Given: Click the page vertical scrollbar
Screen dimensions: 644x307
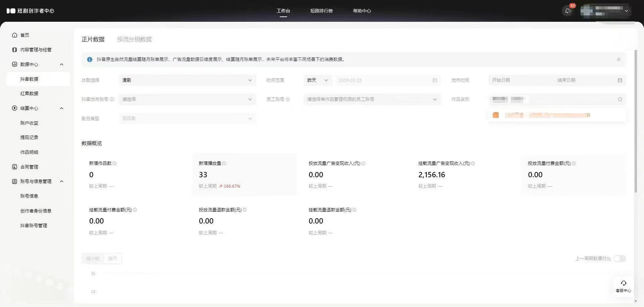Looking at the screenshot, I should pos(636,121).
